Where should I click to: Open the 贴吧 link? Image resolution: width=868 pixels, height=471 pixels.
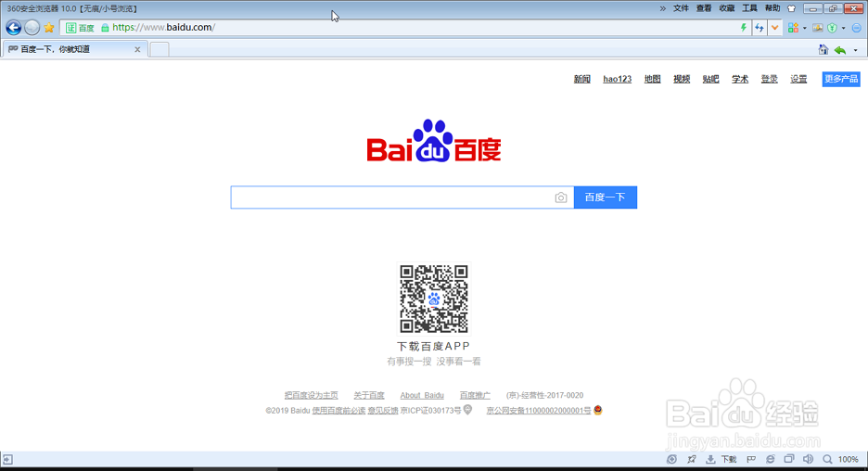pos(710,79)
